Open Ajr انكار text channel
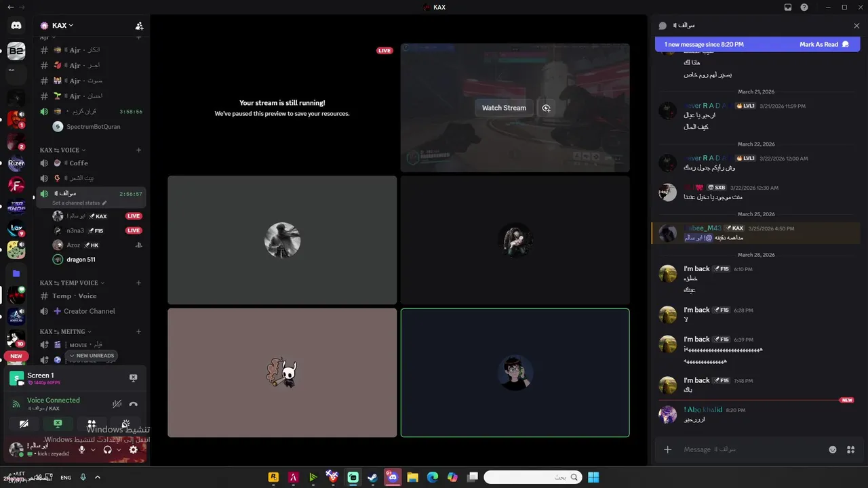Viewport: 868px width, 488px height. click(x=91, y=50)
